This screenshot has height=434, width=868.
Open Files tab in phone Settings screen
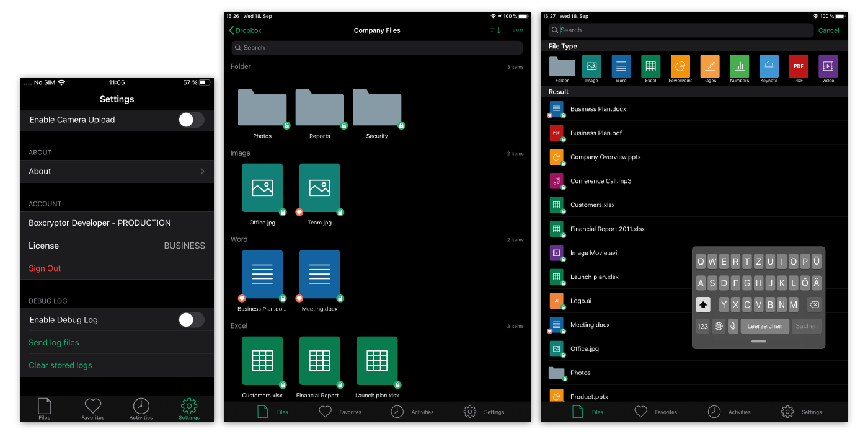click(x=45, y=409)
